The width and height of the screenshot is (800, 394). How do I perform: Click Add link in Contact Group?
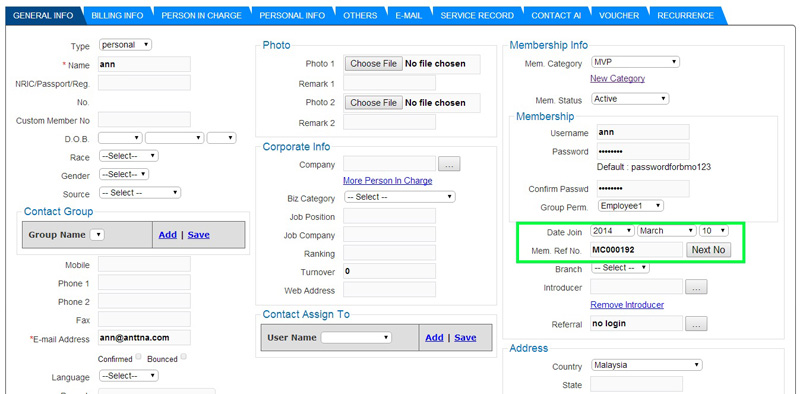tap(167, 235)
